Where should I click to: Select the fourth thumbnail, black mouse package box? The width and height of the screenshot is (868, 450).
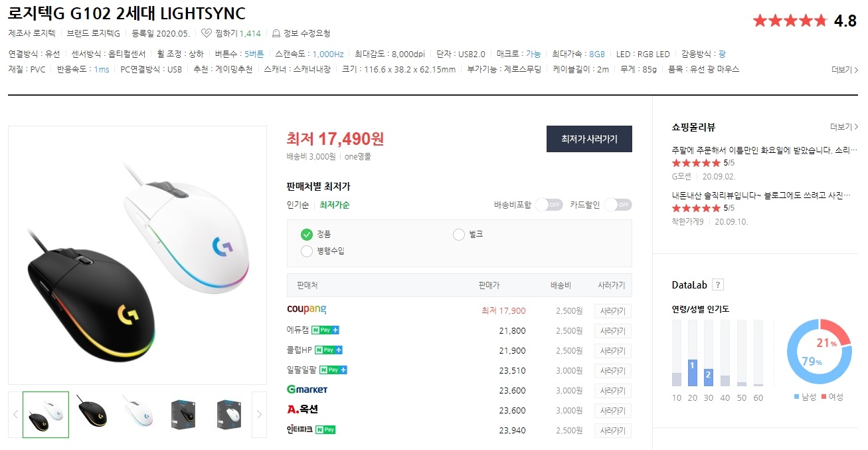pyautogui.click(x=184, y=415)
